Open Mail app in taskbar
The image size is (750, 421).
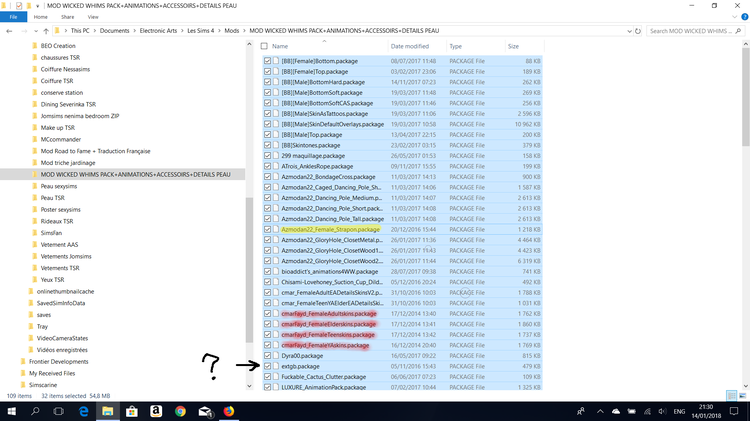205,411
